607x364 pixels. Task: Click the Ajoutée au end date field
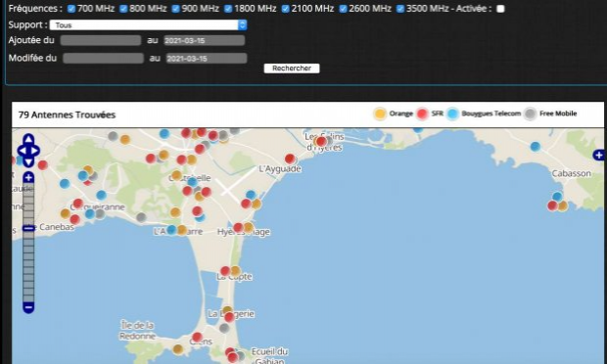[204, 40]
